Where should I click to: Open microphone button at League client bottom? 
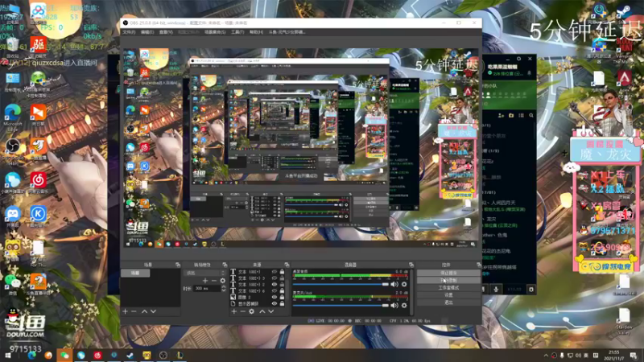[x=496, y=290]
